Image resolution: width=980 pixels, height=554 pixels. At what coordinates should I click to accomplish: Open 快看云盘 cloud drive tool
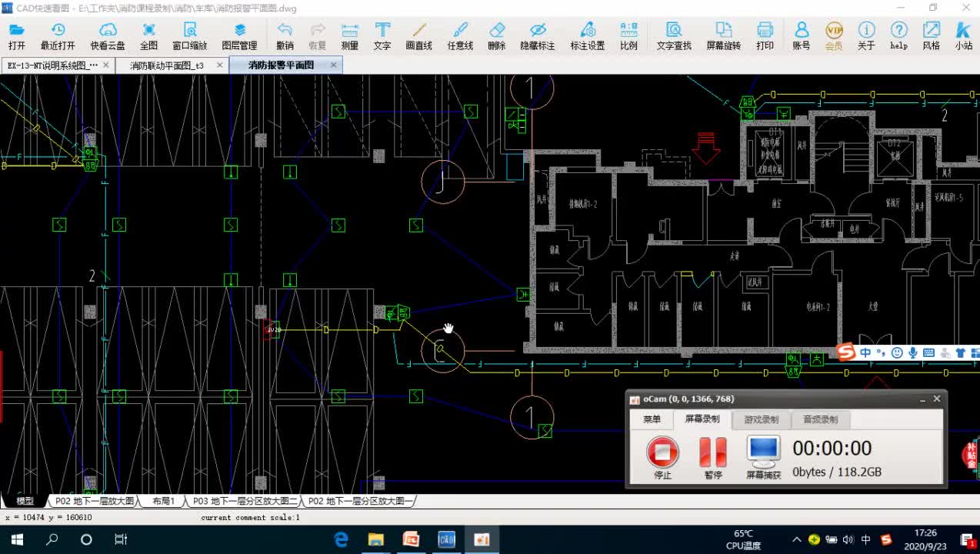coord(108,35)
